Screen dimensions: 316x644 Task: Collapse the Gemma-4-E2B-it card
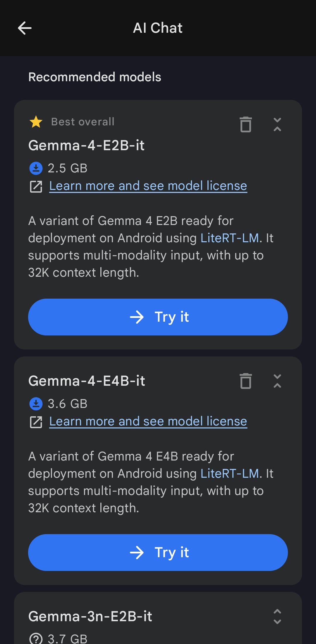coord(277,125)
